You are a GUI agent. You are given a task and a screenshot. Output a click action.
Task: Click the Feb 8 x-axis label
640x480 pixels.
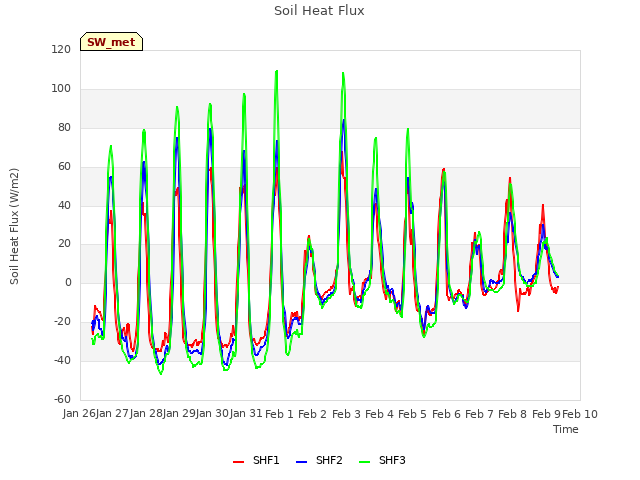click(512, 414)
